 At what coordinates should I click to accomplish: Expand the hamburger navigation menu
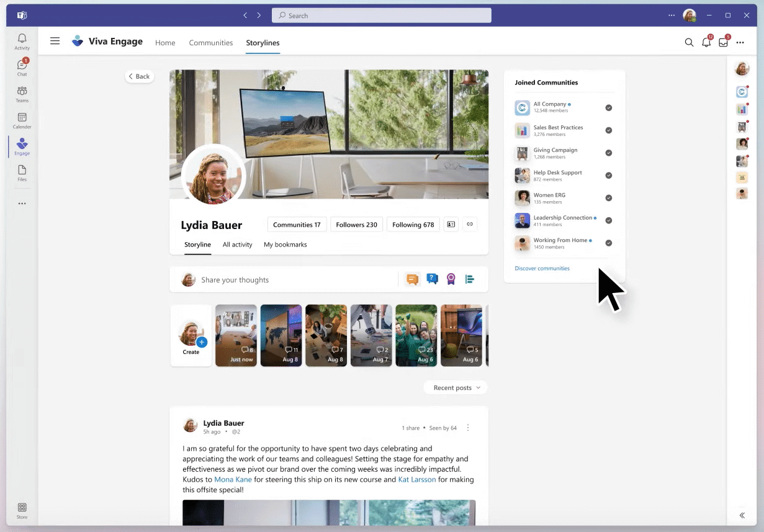[55, 41]
